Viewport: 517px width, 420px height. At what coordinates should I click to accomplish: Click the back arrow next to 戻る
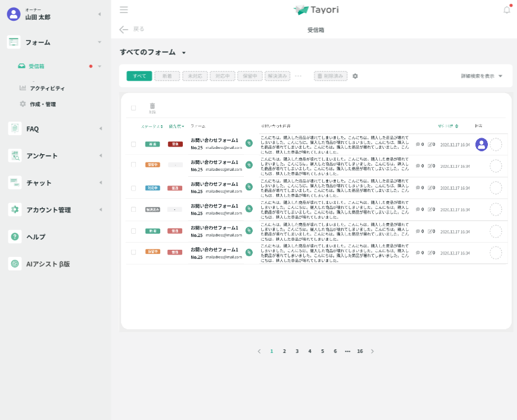click(123, 29)
